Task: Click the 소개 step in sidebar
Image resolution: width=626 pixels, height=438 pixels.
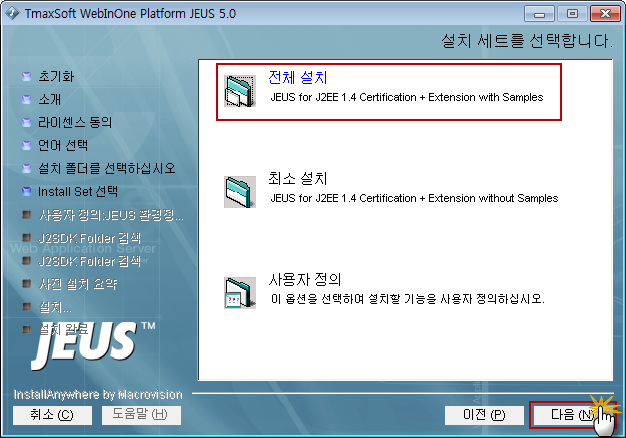Action: click(x=50, y=99)
